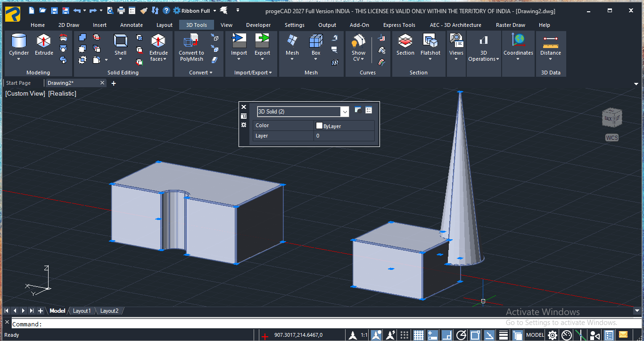Open 3D Operations panel button
The image size is (644, 341).
[x=484, y=47]
